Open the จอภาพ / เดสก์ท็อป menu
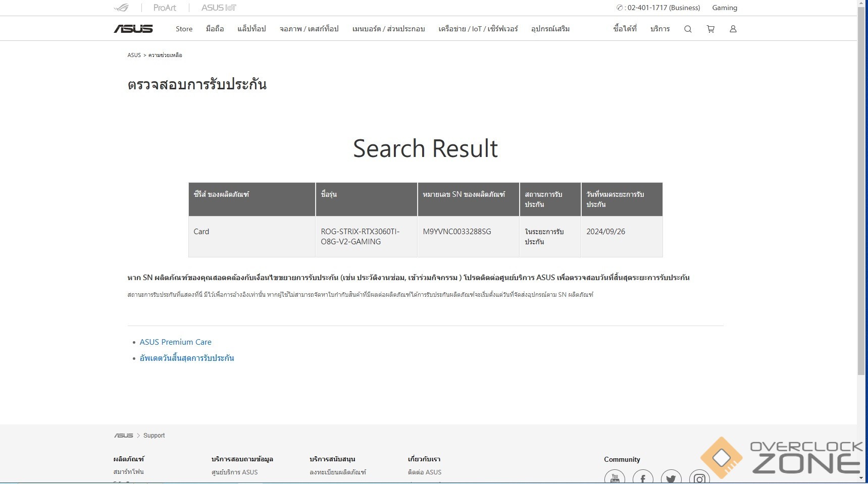The image size is (868, 484). 309,29
